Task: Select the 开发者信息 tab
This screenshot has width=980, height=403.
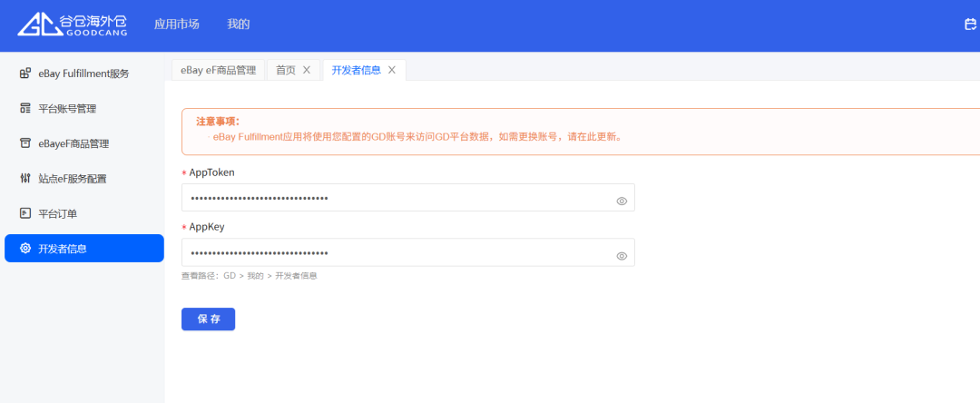Action: 356,70
